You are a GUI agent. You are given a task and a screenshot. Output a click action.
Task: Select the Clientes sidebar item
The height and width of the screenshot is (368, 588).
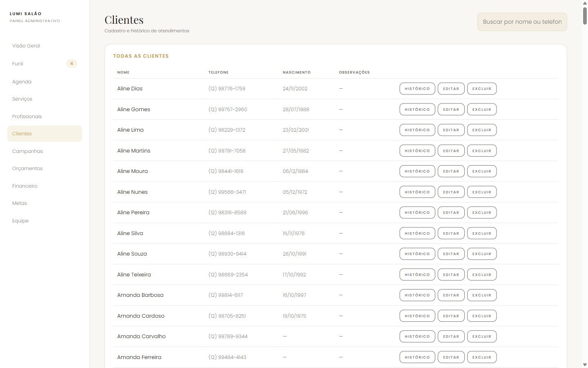click(x=45, y=134)
